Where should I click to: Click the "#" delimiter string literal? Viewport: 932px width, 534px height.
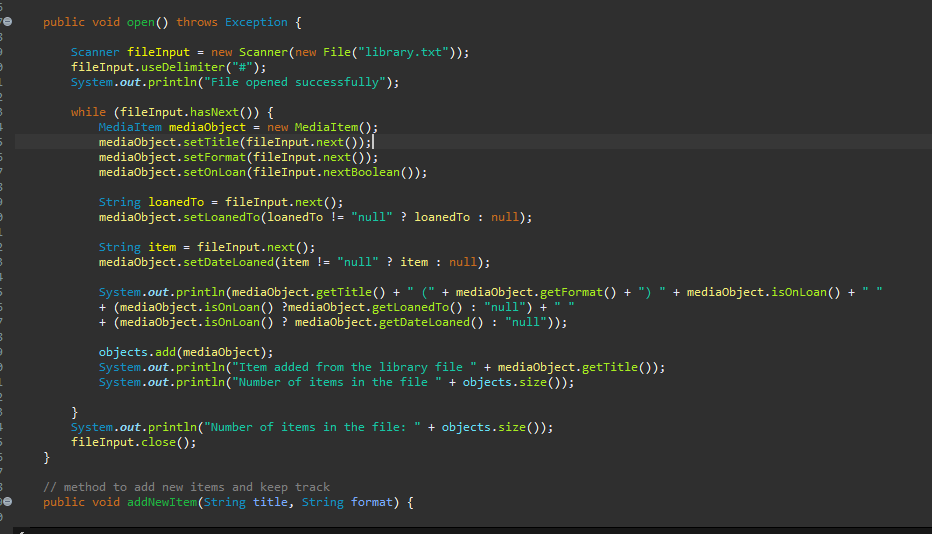coord(242,67)
